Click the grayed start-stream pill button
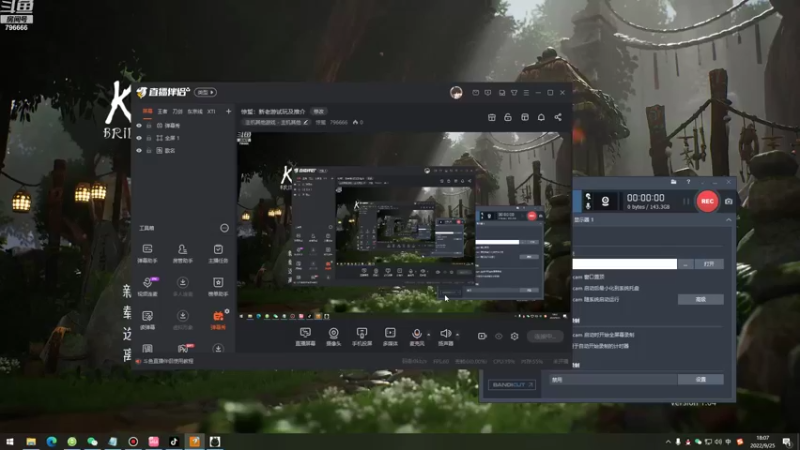This screenshot has height=450, width=800. pyautogui.click(x=545, y=336)
